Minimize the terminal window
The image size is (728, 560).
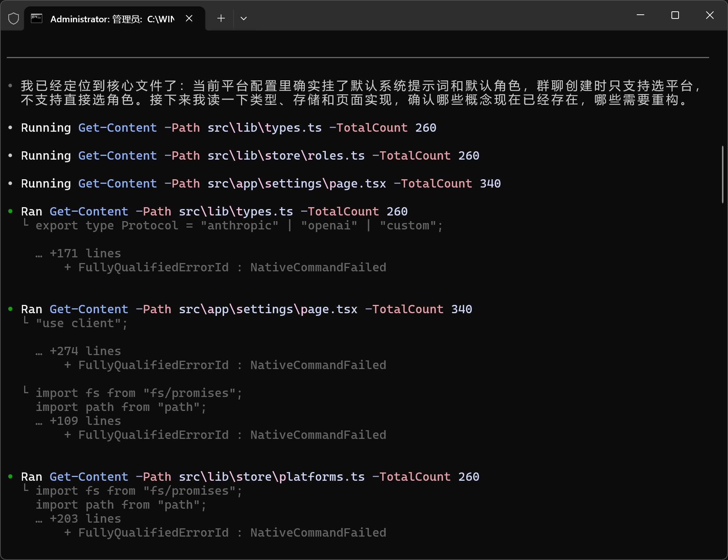click(640, 15)
